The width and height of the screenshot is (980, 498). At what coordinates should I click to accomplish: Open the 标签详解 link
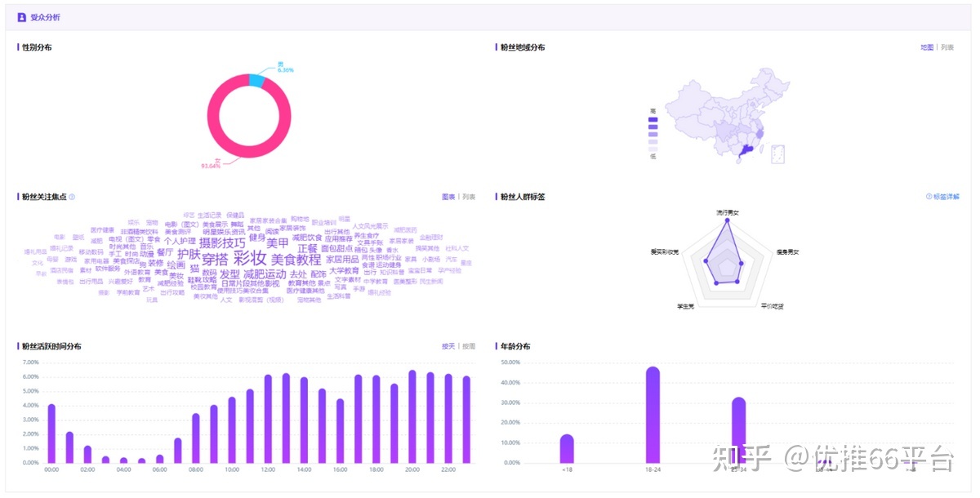(x=947, y=197)
